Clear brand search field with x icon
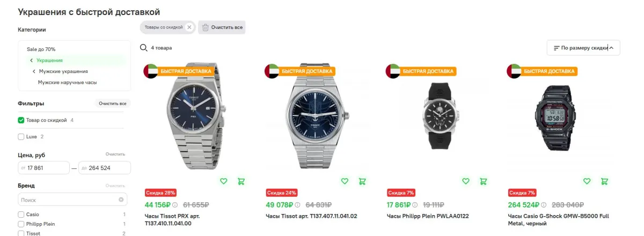Image resolution: width=644 pixels, height=236 pixels. tap(121, 200)
